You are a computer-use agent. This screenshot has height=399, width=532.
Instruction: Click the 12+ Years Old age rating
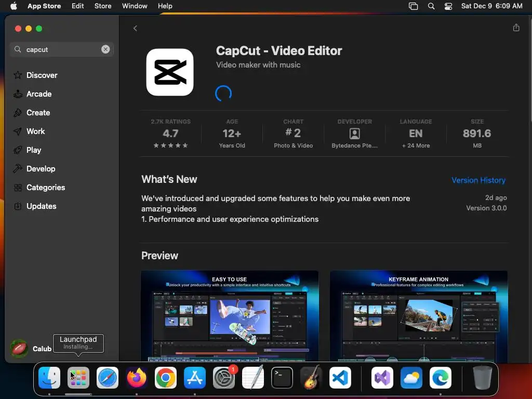coord(232,134)
